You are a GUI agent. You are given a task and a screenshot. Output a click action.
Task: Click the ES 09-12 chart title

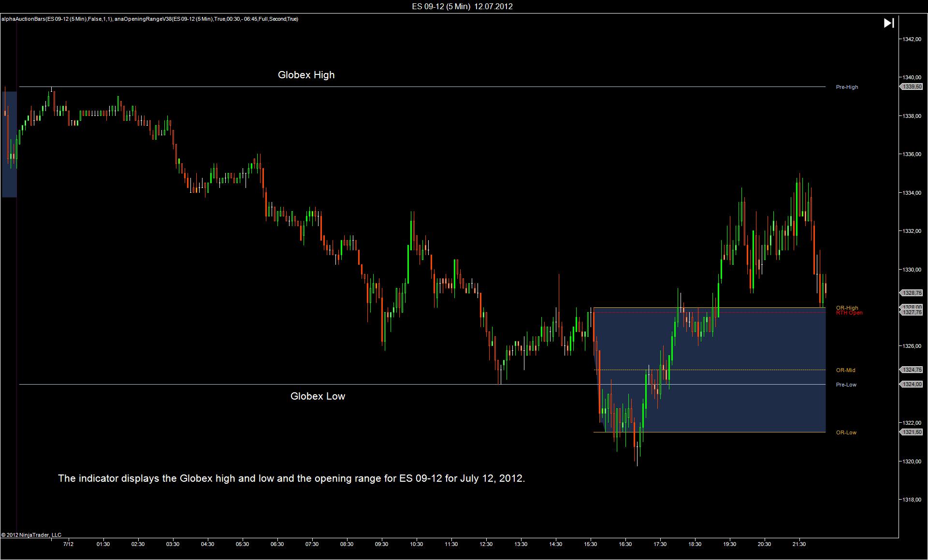point(463,6)
